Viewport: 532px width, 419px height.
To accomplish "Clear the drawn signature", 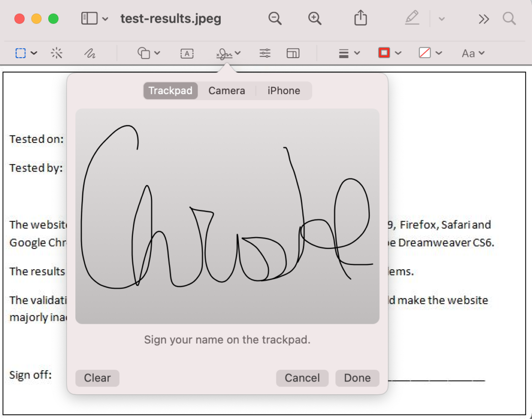I will (97, 378).
